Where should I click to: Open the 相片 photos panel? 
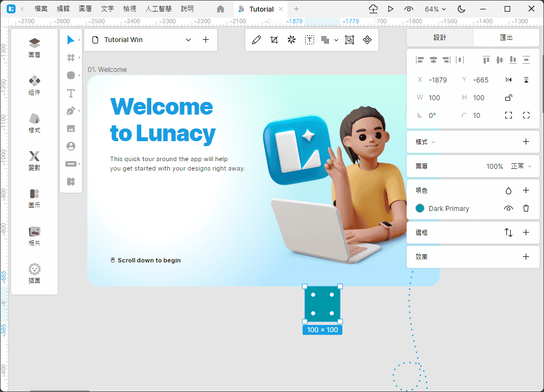click(x=34, y=235)
